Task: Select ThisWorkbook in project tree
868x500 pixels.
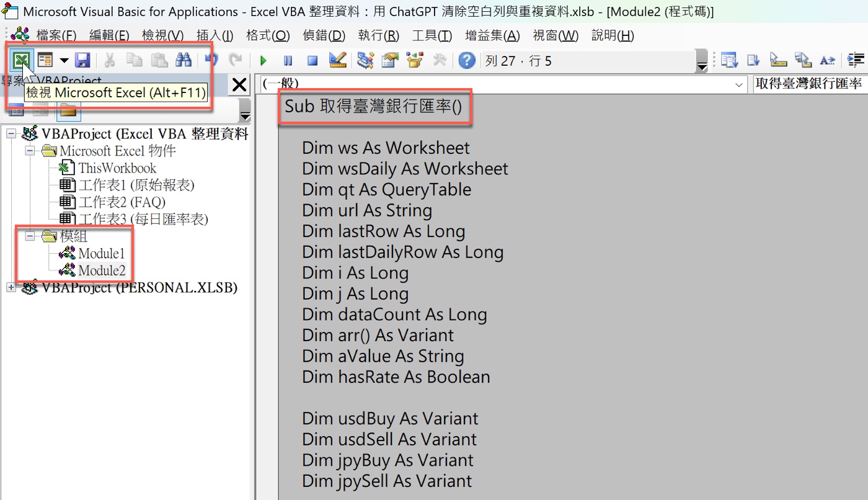Action: tap(117, 168)
